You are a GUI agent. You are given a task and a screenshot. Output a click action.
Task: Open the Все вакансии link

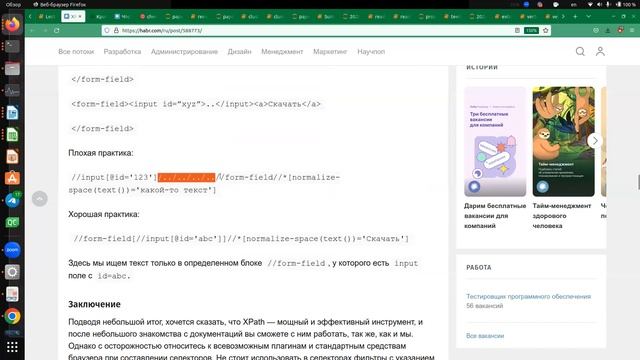[485, 336]
